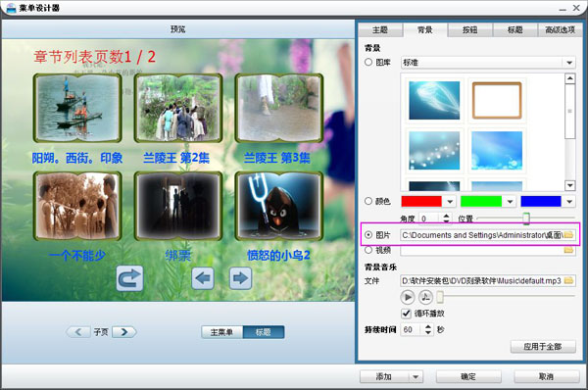This screenshot has height=390, width=588.
Task: Click the green color swatch
Action: pos(481,202)
